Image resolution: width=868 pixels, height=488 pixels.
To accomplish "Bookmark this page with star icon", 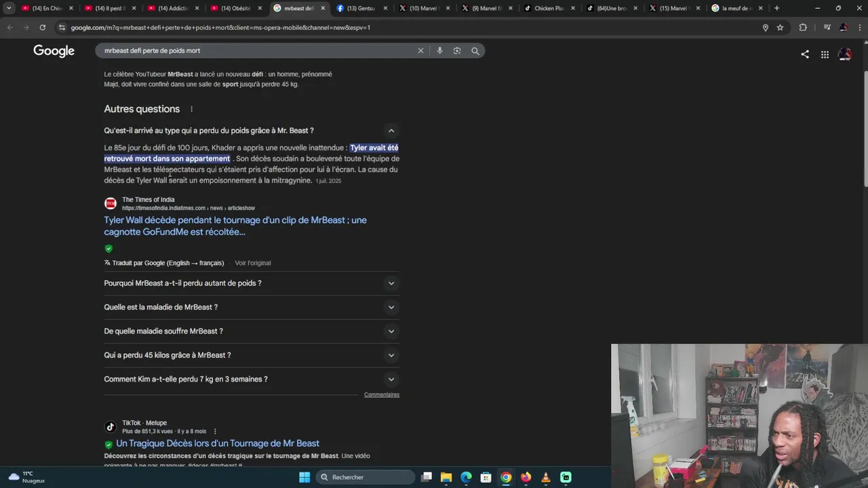I will 781,28.
